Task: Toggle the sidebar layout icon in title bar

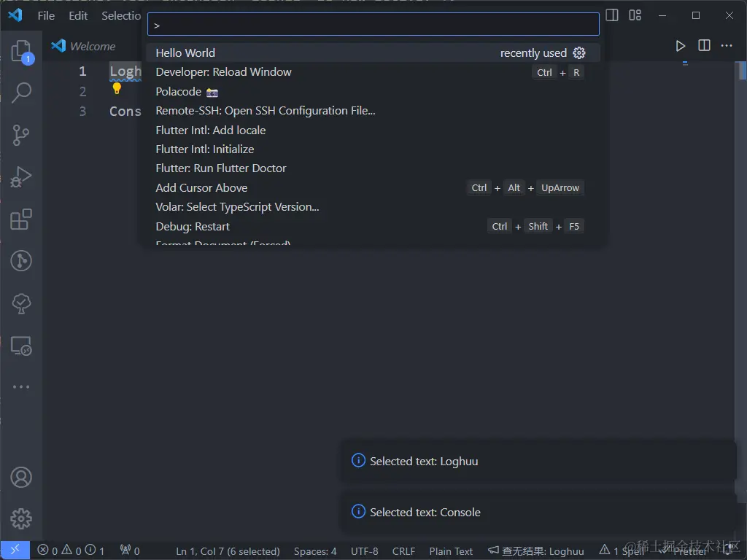Action: coord(612,15)
